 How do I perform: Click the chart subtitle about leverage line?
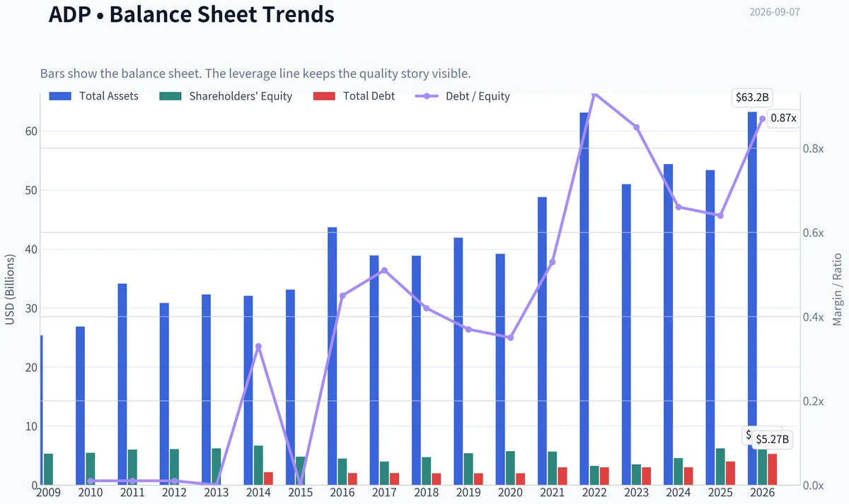click(255, 74)
